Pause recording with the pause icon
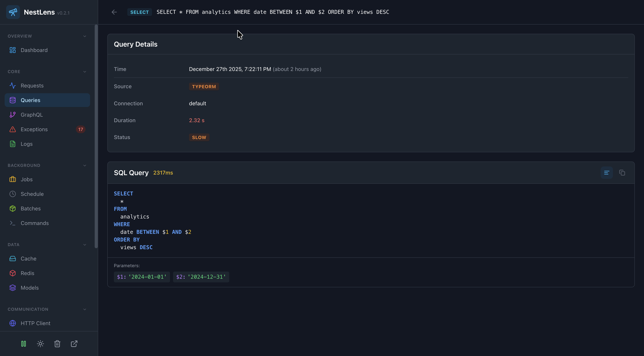 pos(24,344)
